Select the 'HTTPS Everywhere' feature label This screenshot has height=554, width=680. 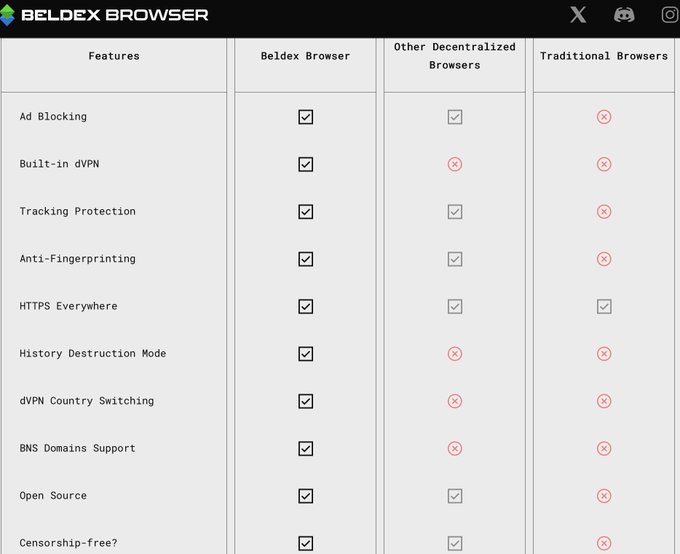click(x=68, y=306)
